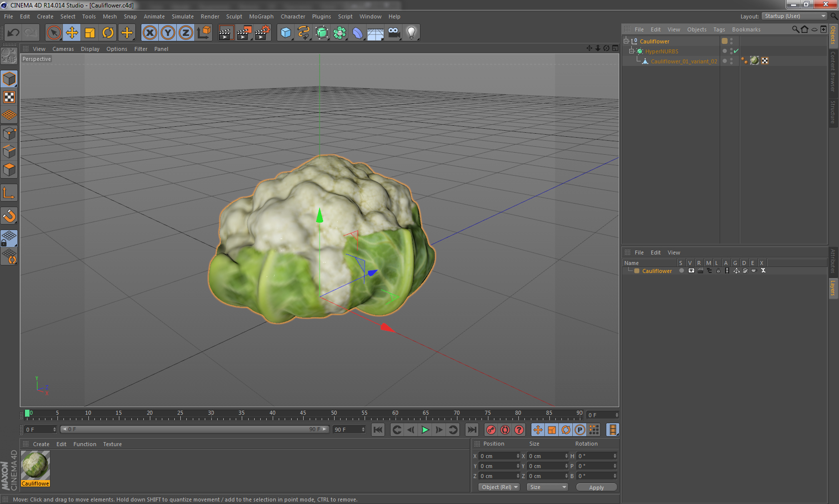The height and width of the screenshot is (504, 839).
Task: Enable the Axis tool
Action: (9, 193)
